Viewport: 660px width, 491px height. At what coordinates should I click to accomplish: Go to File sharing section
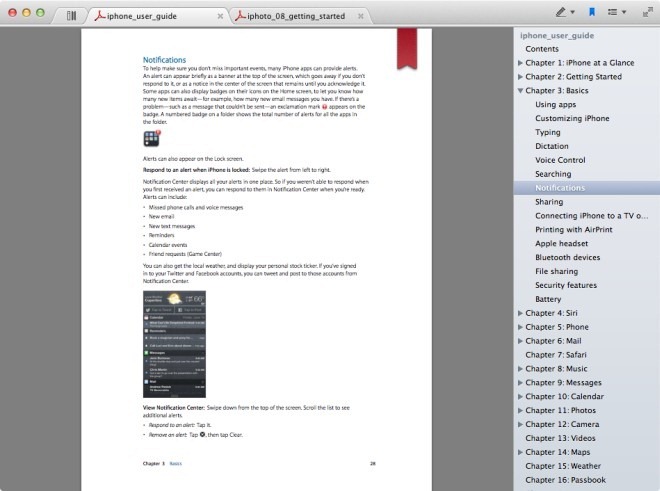coord(556,271)
